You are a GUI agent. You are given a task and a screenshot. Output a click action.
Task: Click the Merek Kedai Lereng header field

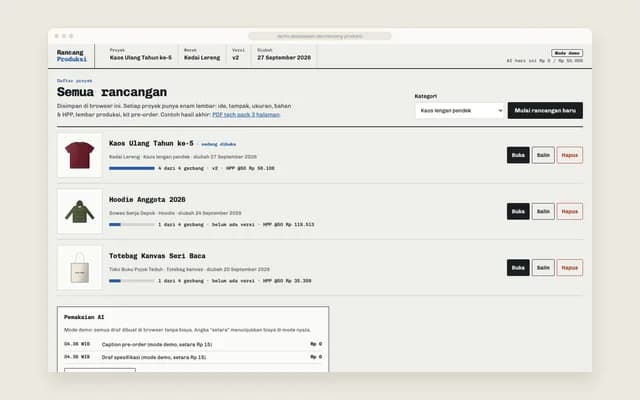[202, 54]
